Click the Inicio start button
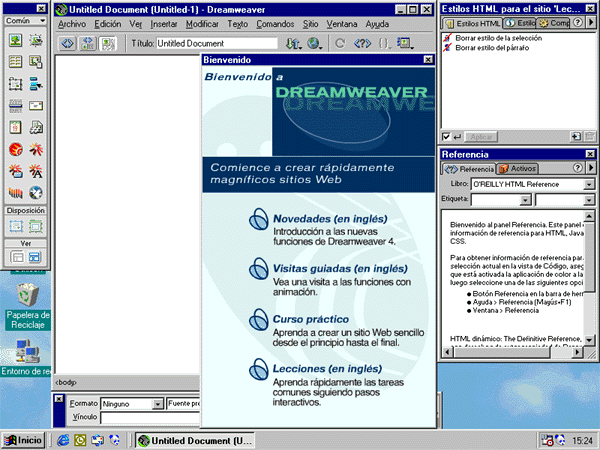Image resolution: width=600 pixels, height=450 pixels. 23,440
